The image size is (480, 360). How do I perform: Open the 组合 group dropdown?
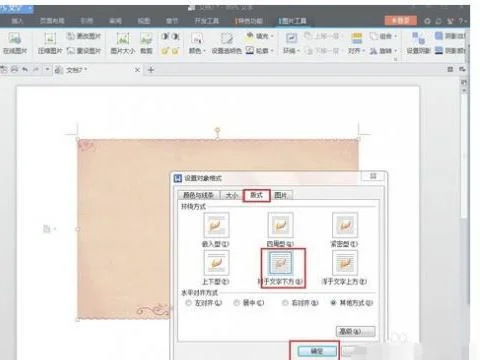pyautogui.click(x=383, y=36)
